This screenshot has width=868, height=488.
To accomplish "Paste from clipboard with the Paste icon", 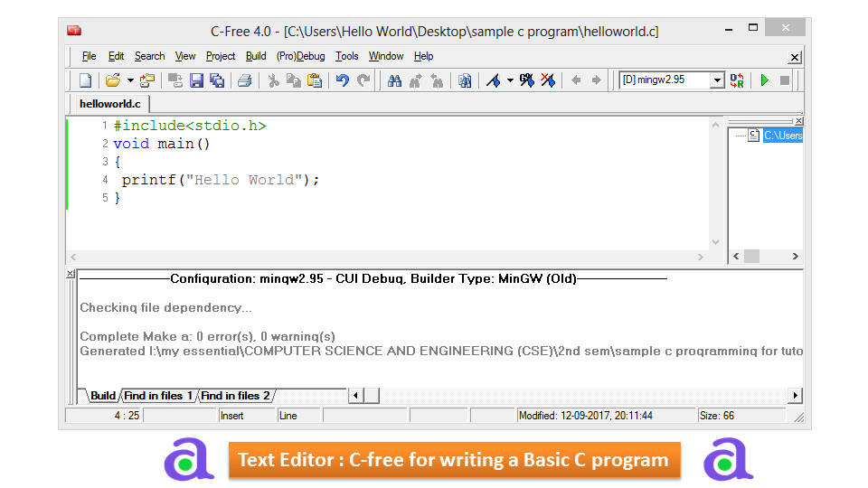I will click(x=315, y=80).
